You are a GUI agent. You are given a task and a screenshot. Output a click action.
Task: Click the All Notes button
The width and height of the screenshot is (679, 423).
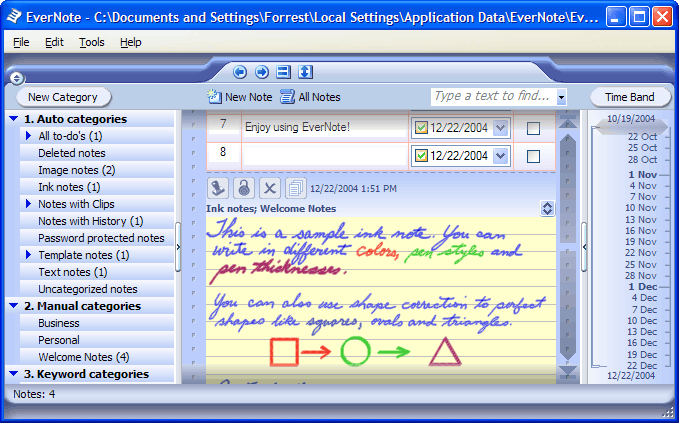click(x=311, y=97)
